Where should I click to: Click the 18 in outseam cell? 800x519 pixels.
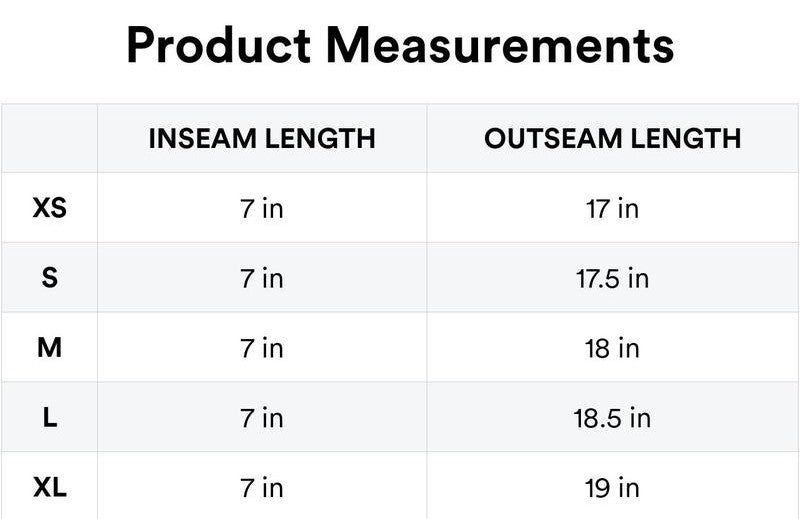(x=612, y=348)
